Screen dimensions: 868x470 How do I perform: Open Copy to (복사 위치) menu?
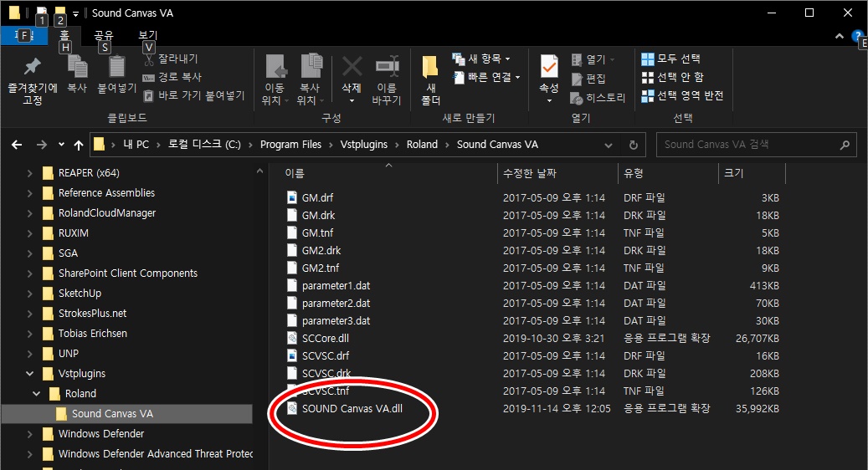(311, 80)
